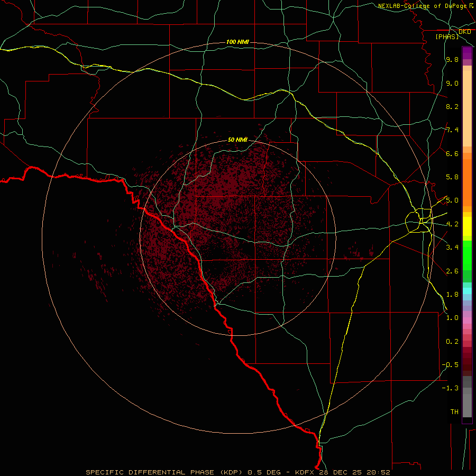The height and width of the screenshot is (476, 476).
Task: Click the 1.8 value on the color scale
Action: click(452, 295)
